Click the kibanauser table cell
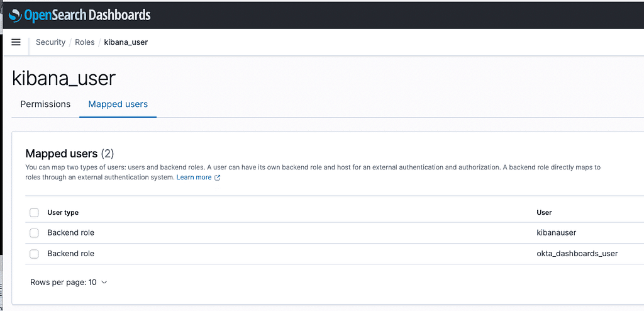Image resolution: width=644 pixels, height=311 pixels. click(x=557, y=233)
